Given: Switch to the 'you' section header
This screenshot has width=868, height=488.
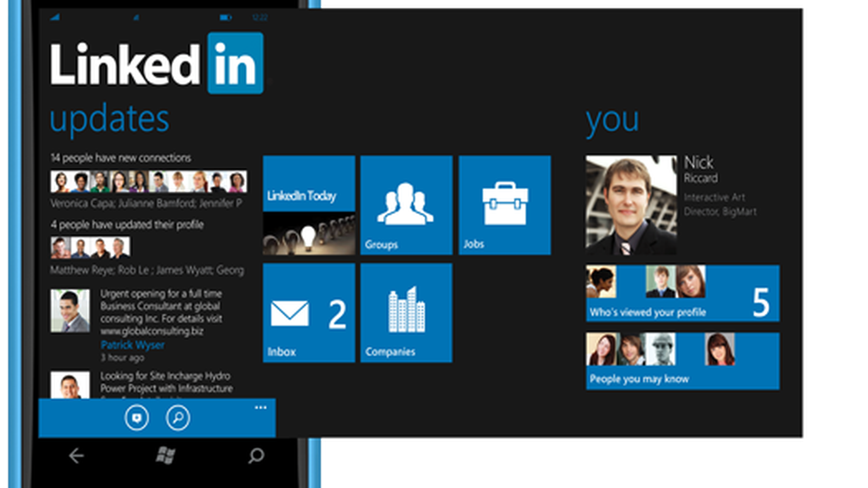Looking at the screenshot, I should (x=612, y=120).
